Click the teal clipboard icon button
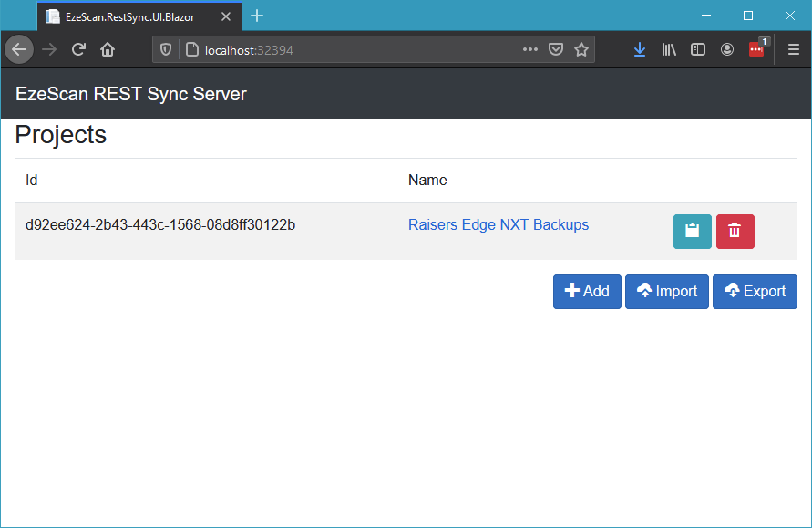Viewport: 812px width, 528px height. pyautogui.click(x=692, y=232)
